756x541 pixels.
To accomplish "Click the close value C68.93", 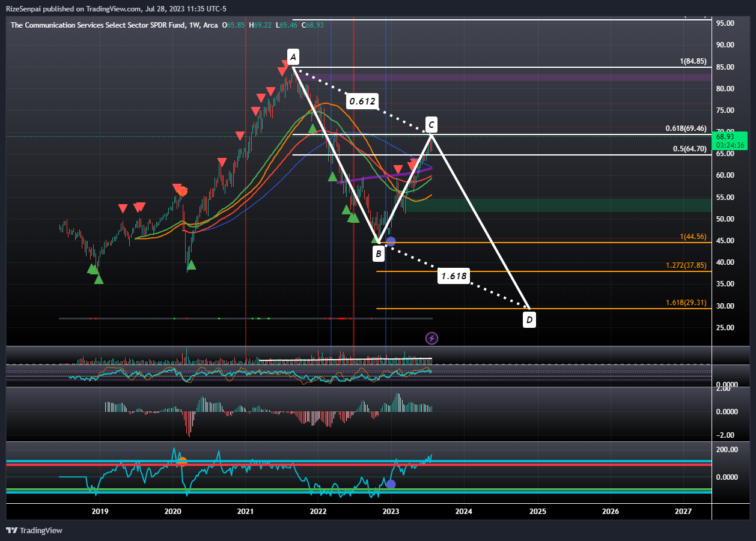I will click(x=312, y=25).
